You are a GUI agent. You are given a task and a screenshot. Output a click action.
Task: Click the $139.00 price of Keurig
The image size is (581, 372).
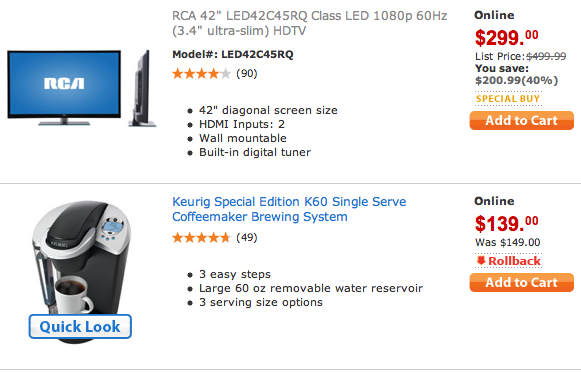point(507,223)
